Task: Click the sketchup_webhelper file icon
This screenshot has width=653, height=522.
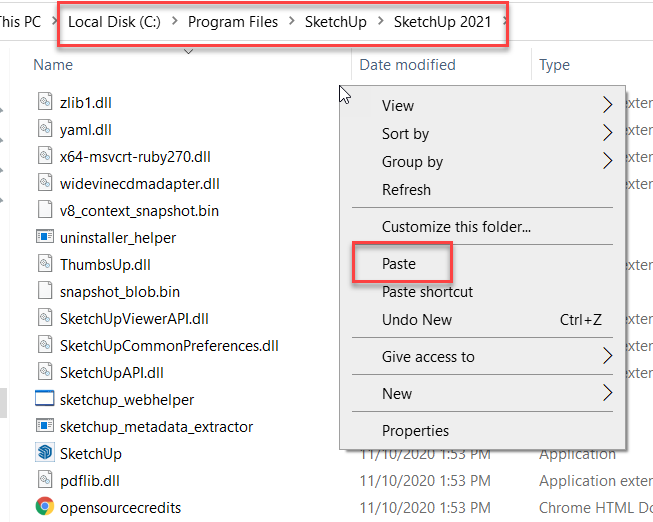Action: (44, 399)
